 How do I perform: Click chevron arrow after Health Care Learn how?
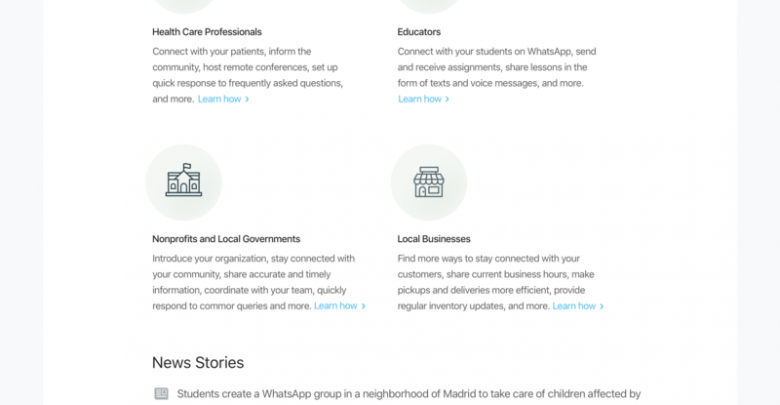(x=247, y=99)
